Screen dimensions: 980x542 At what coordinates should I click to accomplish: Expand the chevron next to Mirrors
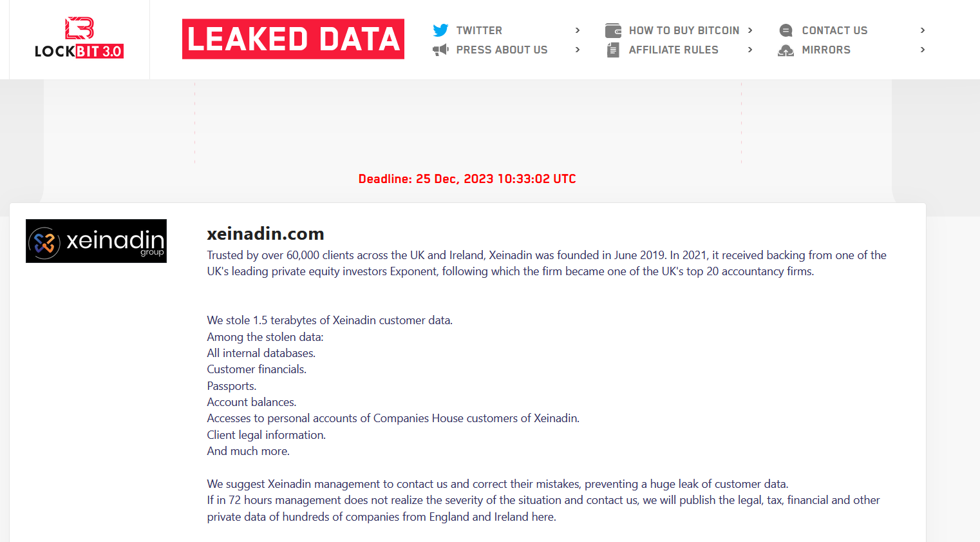(923, 50)
